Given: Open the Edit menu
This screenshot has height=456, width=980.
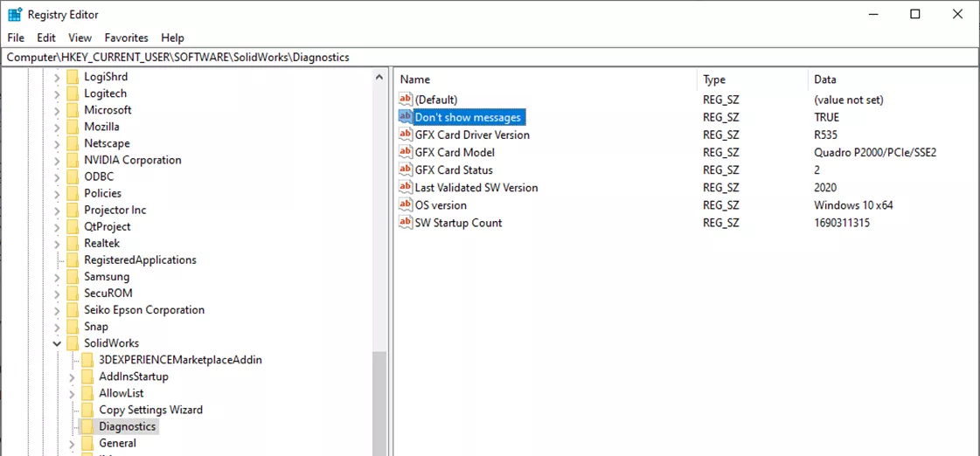Looking at the screenshot, I should point(46,38).
